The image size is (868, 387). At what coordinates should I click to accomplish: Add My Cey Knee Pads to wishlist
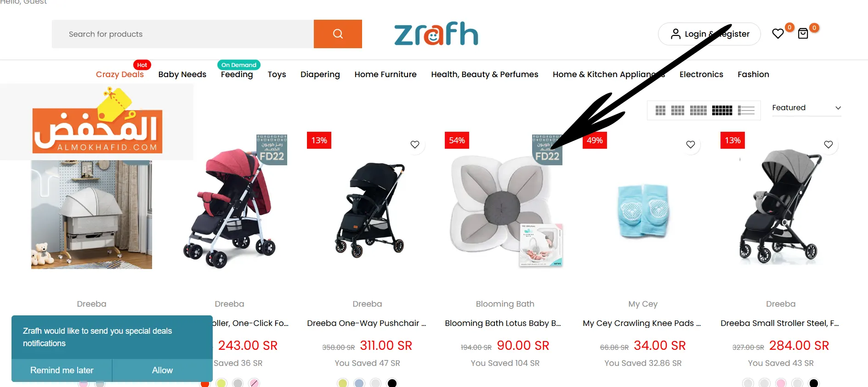point(691,145)
